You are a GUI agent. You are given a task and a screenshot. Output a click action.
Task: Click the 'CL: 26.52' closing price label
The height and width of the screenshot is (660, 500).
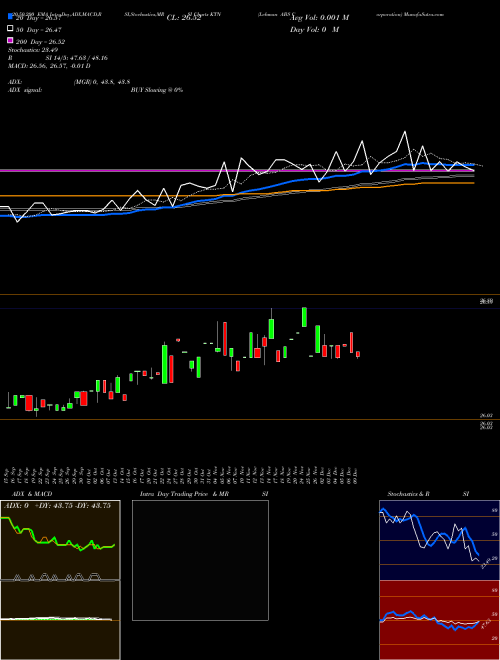click(184, 18)
